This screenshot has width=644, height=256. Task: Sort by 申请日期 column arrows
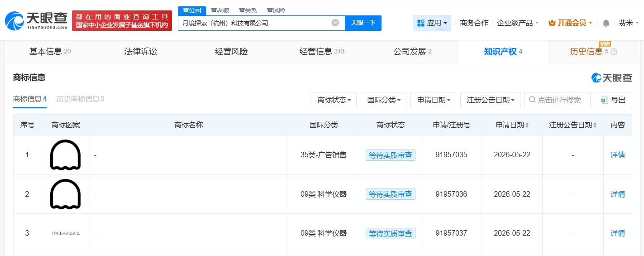[x=527, y=125]
